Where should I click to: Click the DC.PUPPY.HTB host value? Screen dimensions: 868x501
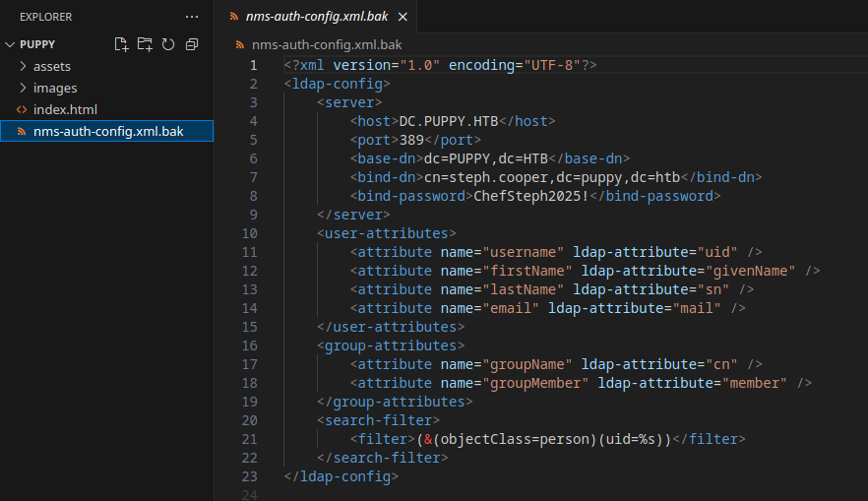(x=450, y=121)
